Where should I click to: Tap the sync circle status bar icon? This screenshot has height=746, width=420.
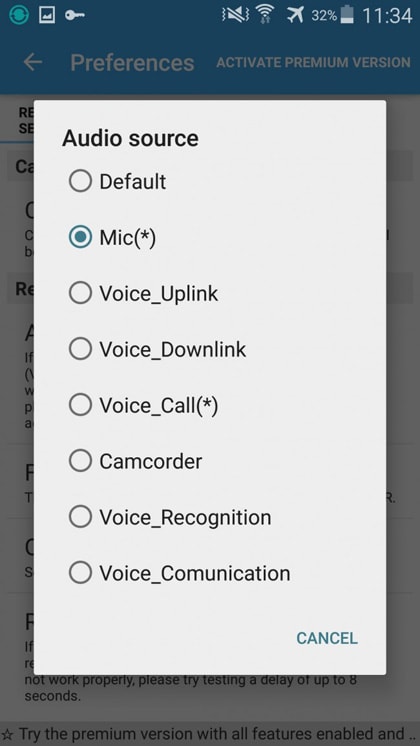tap(19, 15)
